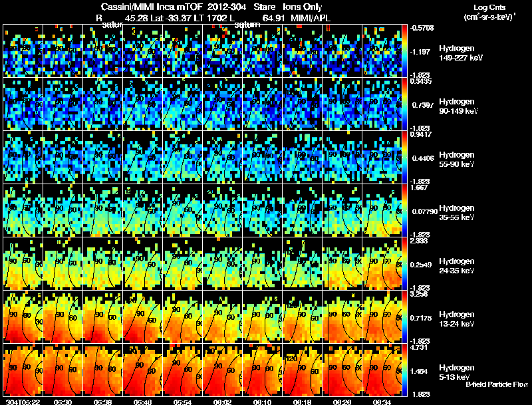This screenshot has height=405, width=532.
Task: Click the 06:02 frame in the 149-227 keV row
Action: click(222, 51)
